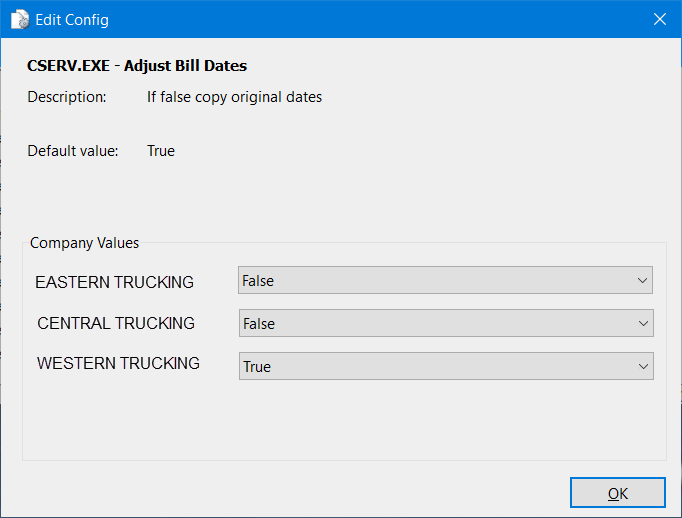Select the 'False' value in Eastern Trucking field
Image resolution: width=682 pixels, height=518 pixels.
coord(258,281)
